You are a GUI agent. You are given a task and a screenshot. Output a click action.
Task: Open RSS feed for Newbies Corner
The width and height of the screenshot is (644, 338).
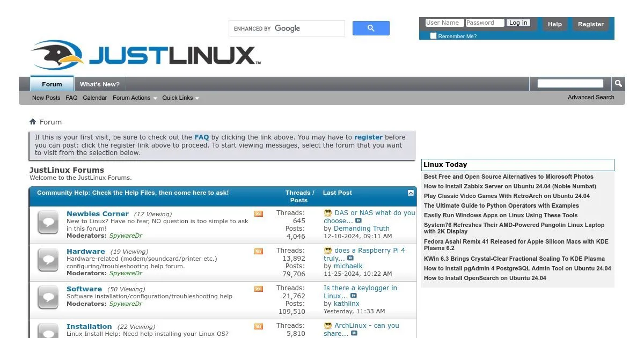259,214
